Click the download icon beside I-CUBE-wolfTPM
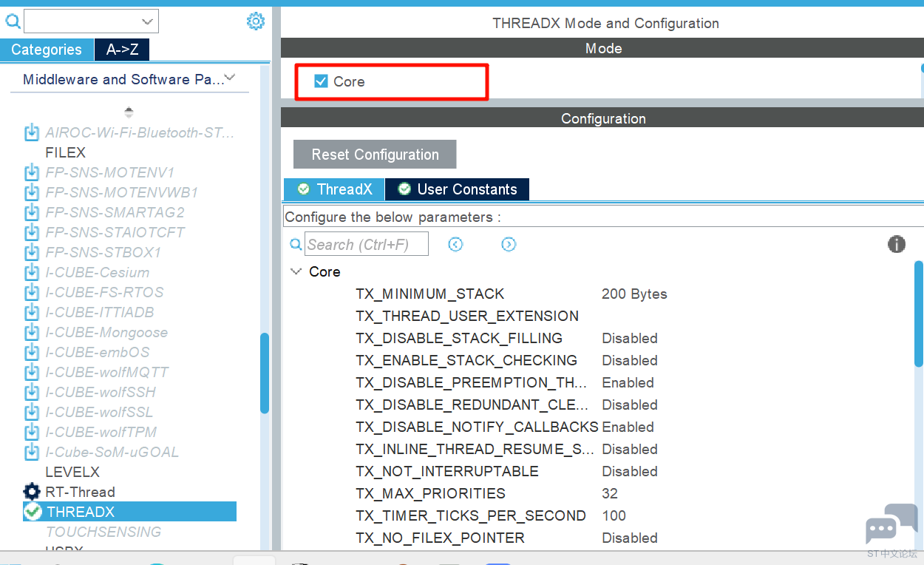Viewport: 924px width, 565px height. pos(32,433)
